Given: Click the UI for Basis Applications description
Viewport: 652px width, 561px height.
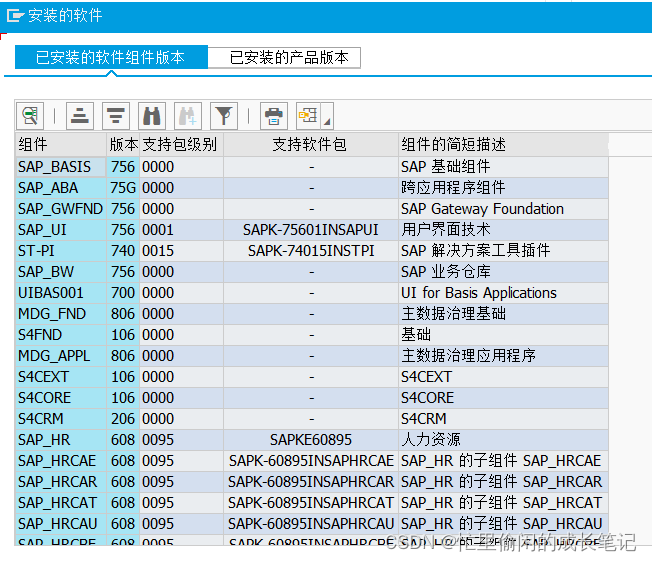Looking at the screenshot, I should coord(503,293).
